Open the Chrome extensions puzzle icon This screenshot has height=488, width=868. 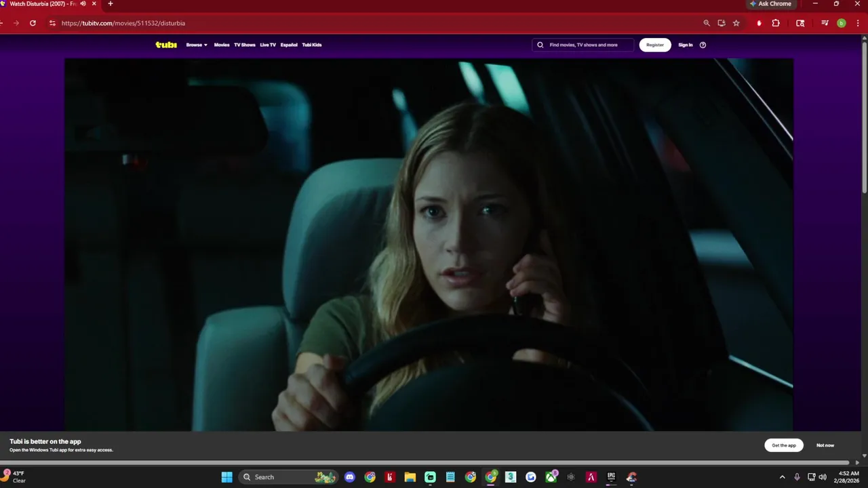tap(776, 23)
